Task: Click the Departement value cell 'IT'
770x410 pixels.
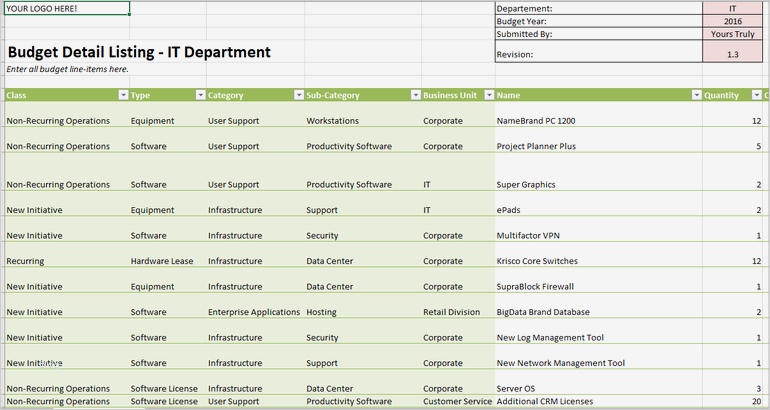Action: [x=732, y=8]
